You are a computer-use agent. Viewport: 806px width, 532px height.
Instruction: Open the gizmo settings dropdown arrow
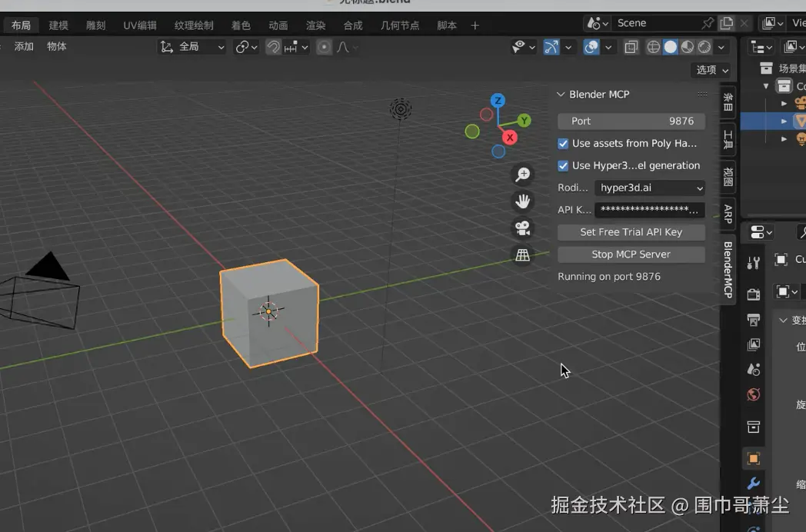tap(568, 48)
